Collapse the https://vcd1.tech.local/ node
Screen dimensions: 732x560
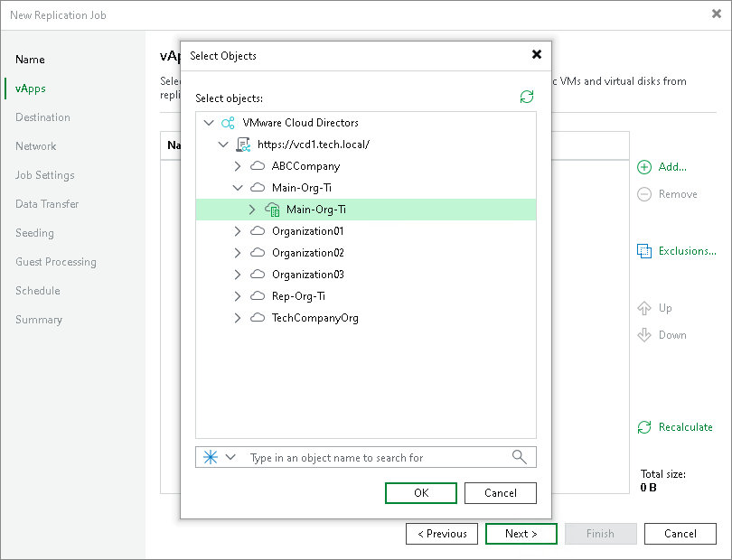[x=223, y=145]
